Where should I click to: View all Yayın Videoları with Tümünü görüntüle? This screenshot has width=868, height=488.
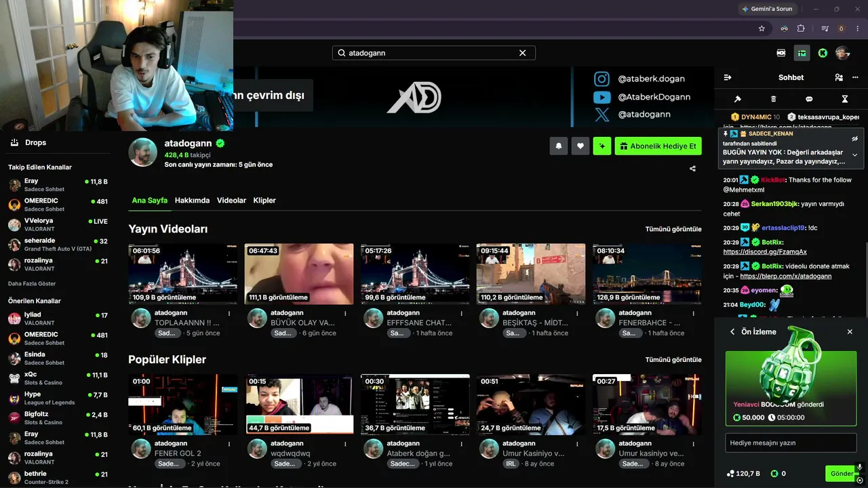point(673,229)
